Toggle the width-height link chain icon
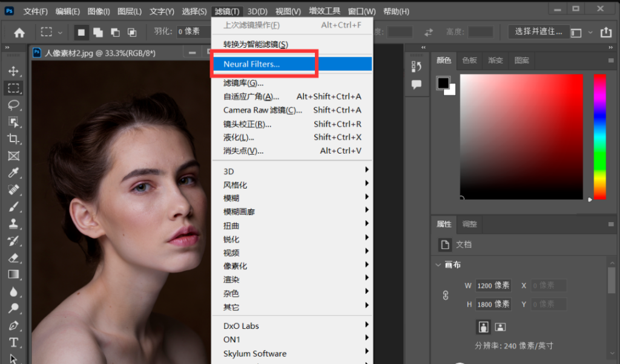 tap(445, 294)
